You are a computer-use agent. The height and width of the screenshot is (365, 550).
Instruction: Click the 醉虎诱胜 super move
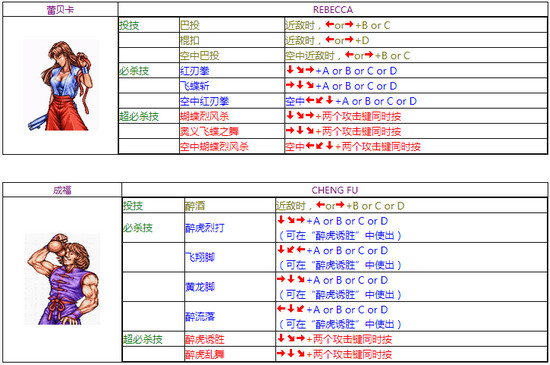pyautogui.click(x=205, y=339)
